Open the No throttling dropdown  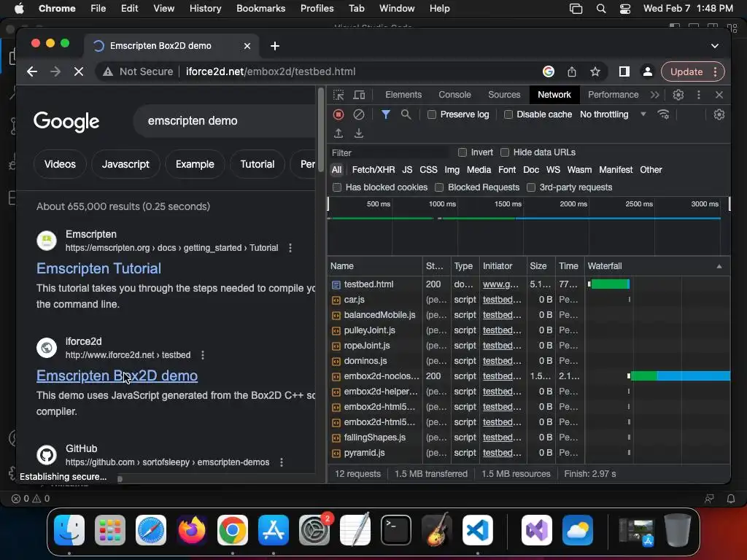pyautogui.click(x=613, y=114)
